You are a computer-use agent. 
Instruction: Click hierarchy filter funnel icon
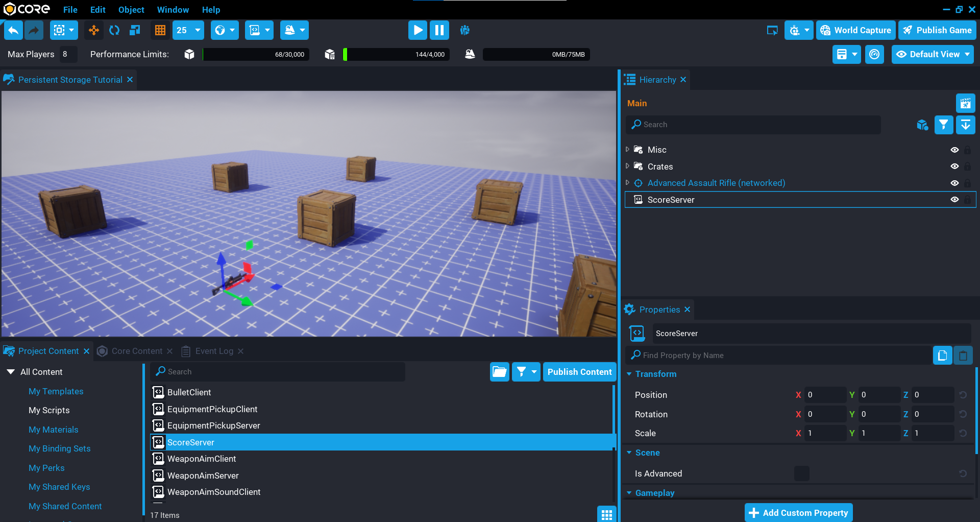point(944,125)
